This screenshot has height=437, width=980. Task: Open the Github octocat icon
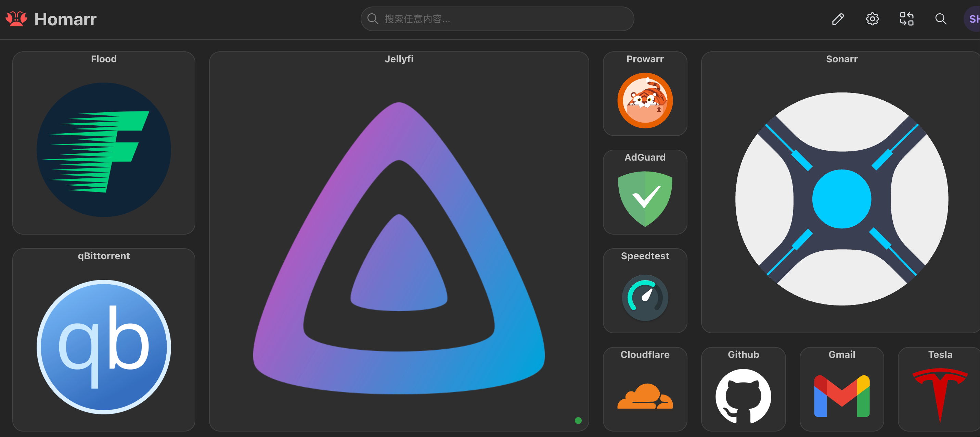pyautogui.click(x=743, y=396)
